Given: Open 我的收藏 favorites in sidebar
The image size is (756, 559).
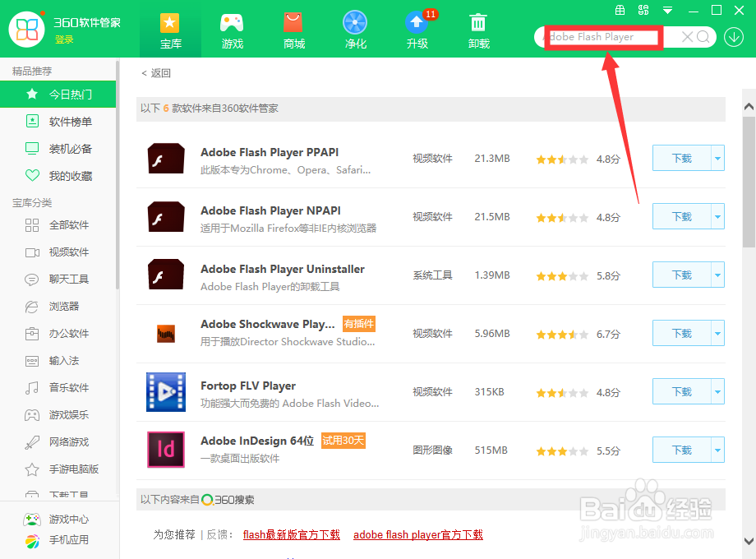Looking at the screenshot, I should pyautogui.click(x=58, y=176).
